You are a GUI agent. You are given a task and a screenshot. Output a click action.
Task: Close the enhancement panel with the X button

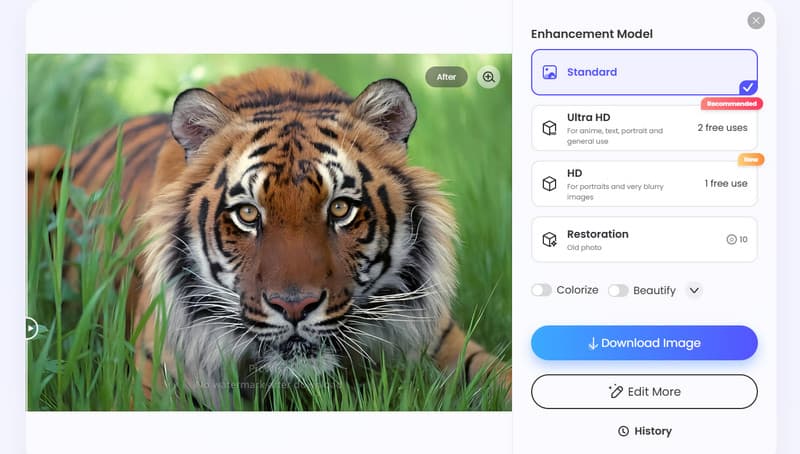click(756, 20)
